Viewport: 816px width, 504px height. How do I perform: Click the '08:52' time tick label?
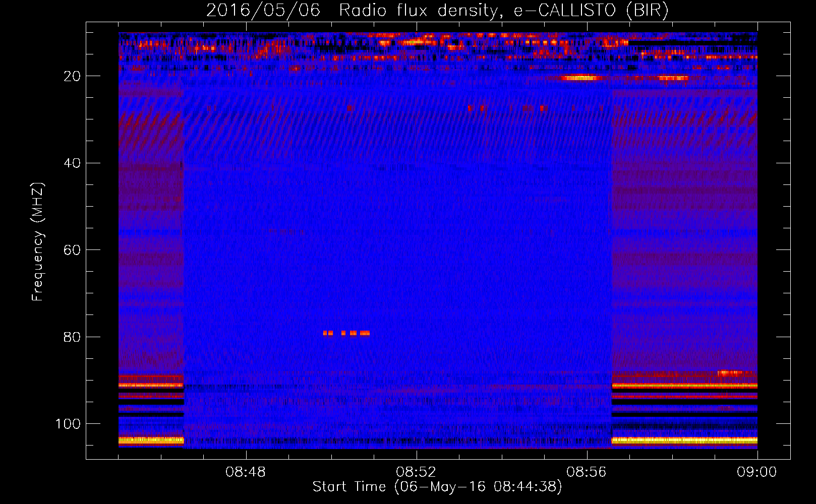click(x=416, y=472)
